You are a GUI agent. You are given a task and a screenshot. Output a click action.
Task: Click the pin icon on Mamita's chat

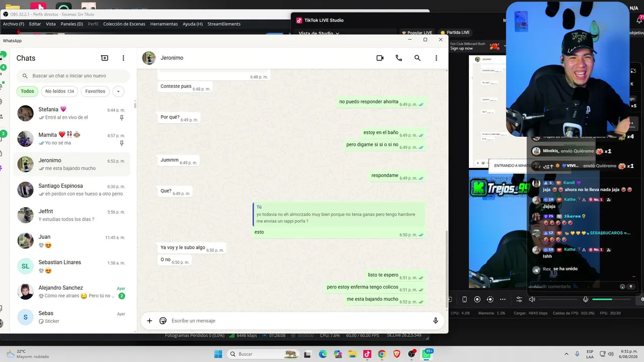point(122,143)
